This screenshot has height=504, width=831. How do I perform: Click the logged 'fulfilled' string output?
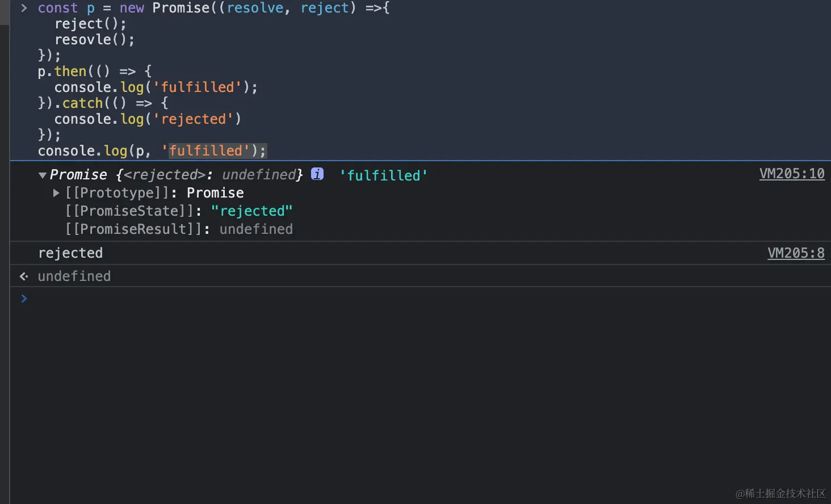(383, 175)
